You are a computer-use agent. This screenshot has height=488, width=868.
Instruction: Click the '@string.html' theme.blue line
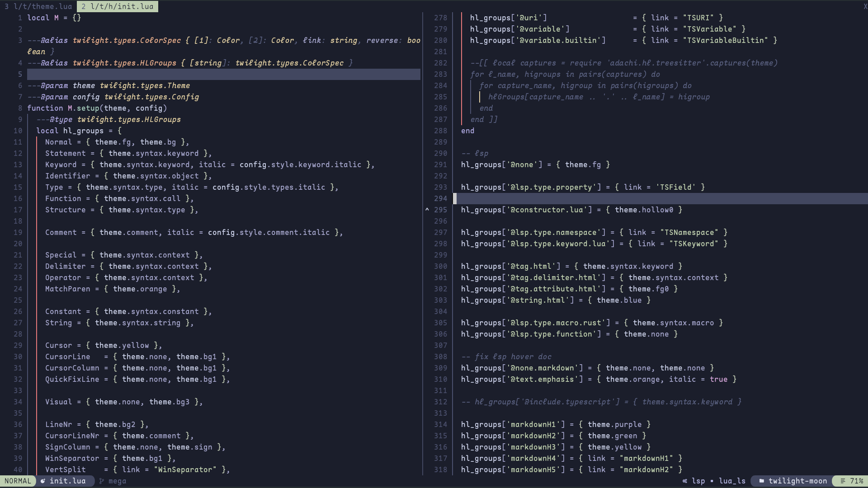coord(556,300)
